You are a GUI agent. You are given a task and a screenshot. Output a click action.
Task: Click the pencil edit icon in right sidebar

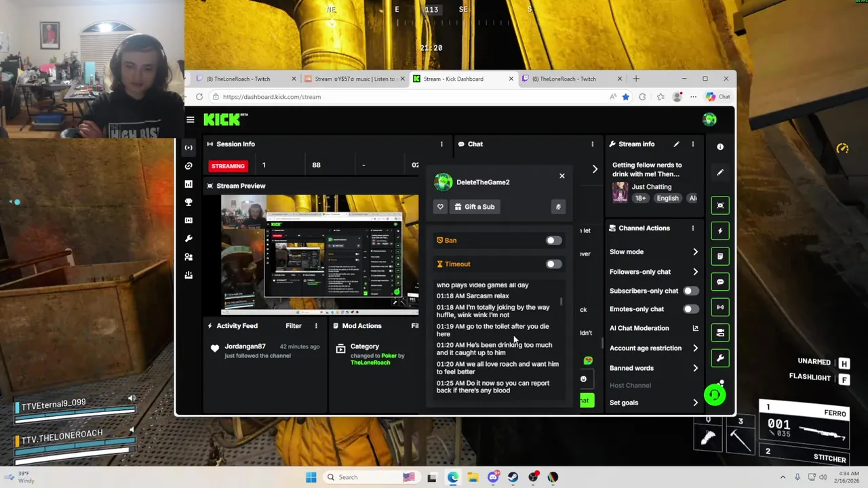[720, 172]
